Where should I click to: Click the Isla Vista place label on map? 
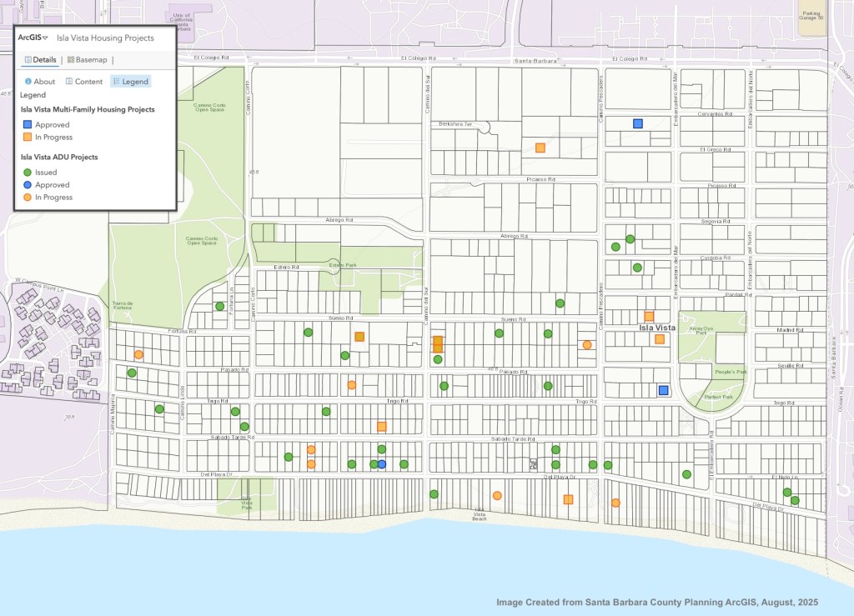[x=656, y=328]
